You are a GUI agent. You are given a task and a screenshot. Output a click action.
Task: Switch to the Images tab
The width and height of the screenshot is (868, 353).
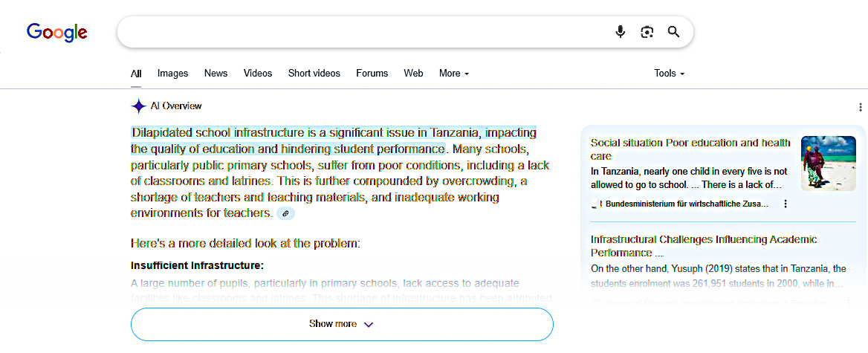172,74
